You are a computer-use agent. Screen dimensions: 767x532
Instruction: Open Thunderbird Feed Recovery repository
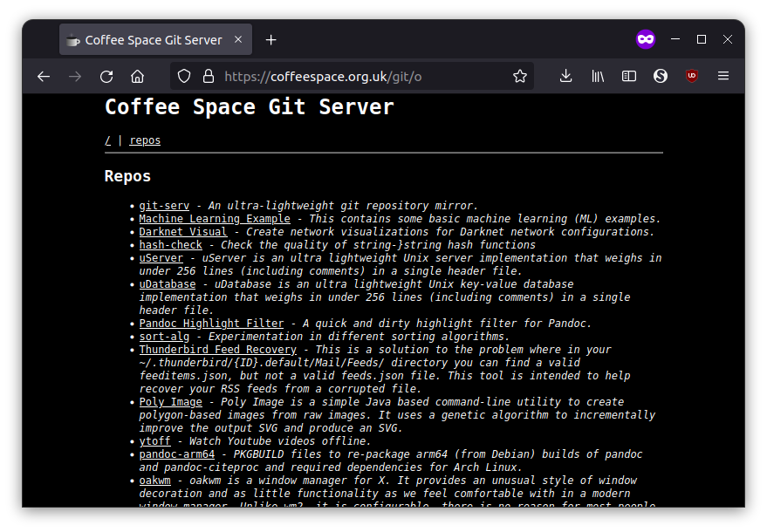pyautogui.click(x=217, y=350)
